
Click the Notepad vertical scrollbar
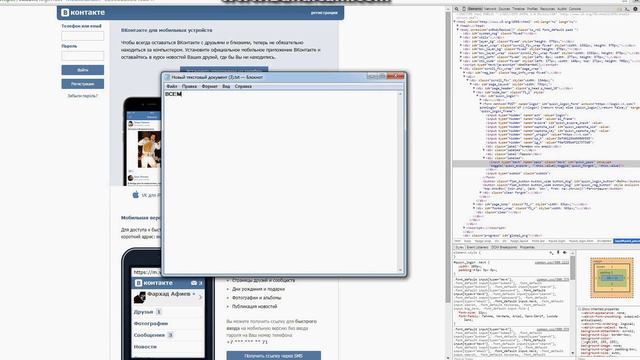pos(400,182)
